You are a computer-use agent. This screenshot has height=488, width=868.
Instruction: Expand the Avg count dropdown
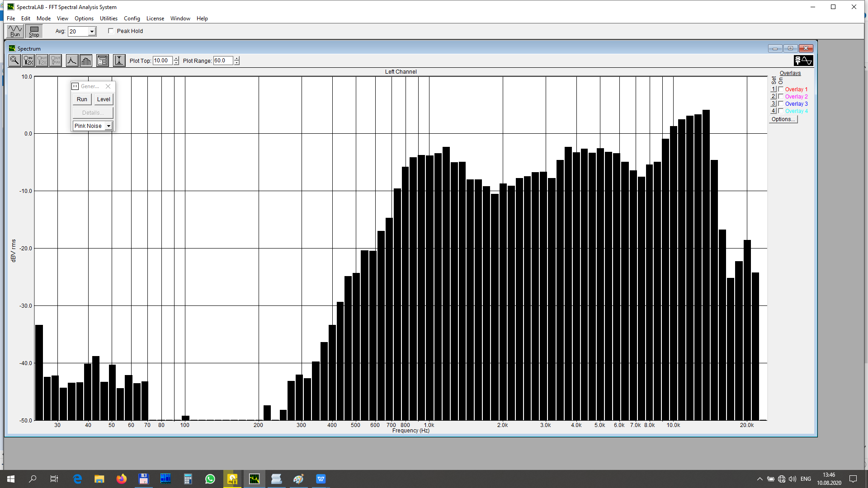[92, 32]
